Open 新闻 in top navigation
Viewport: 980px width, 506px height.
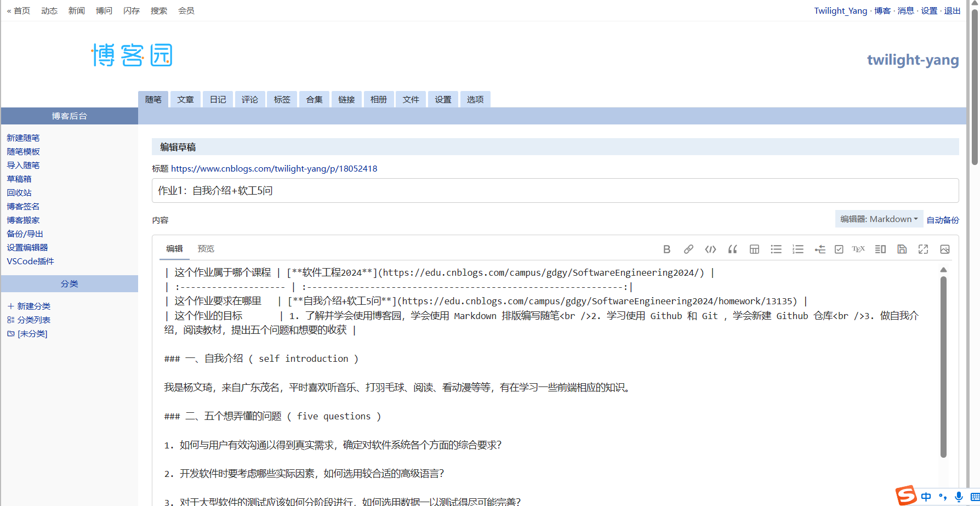coord(77,10)
